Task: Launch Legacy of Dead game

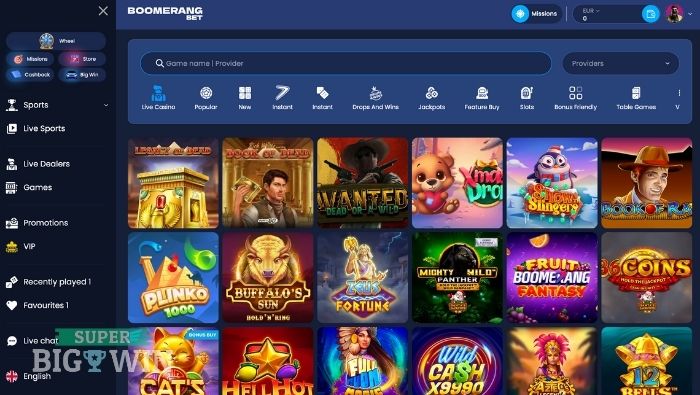Action: pyautogui.click(x=173, y=183)
